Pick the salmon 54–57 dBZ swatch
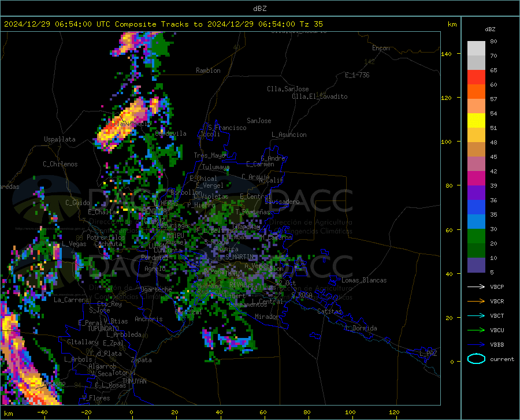The width and height of the screenshot is (520, 420). (x=476, y=106)
